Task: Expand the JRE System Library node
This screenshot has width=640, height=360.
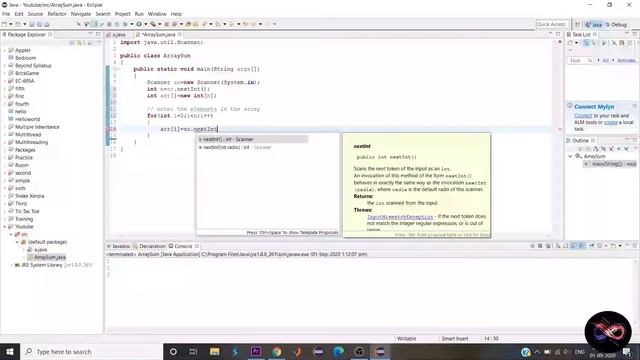Action: (x=11, y=265)
